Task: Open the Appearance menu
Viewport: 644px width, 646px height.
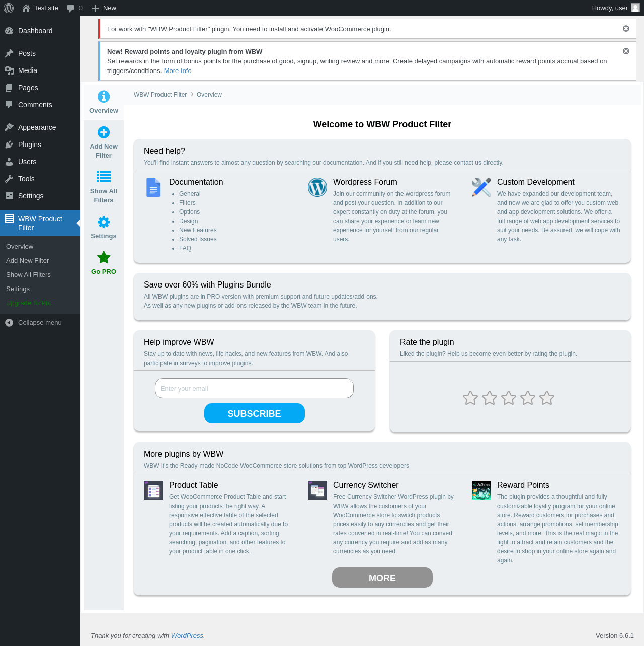Action: click(x=40, y=127)
